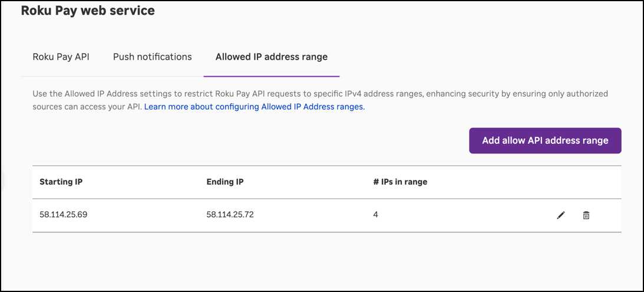Click the purple underline beneath the active tab

[271, 76]
